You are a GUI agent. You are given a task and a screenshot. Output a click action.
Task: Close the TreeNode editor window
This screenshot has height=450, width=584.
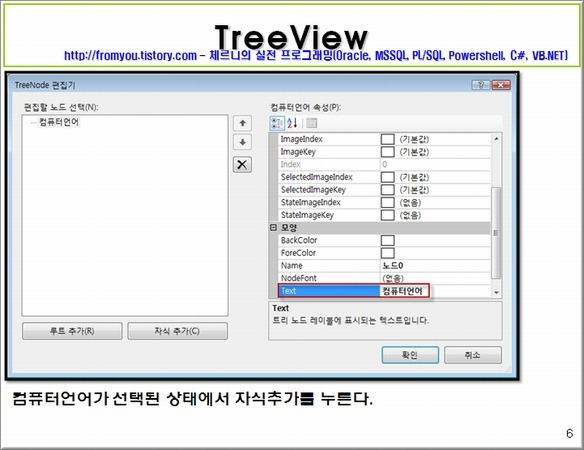501,85
